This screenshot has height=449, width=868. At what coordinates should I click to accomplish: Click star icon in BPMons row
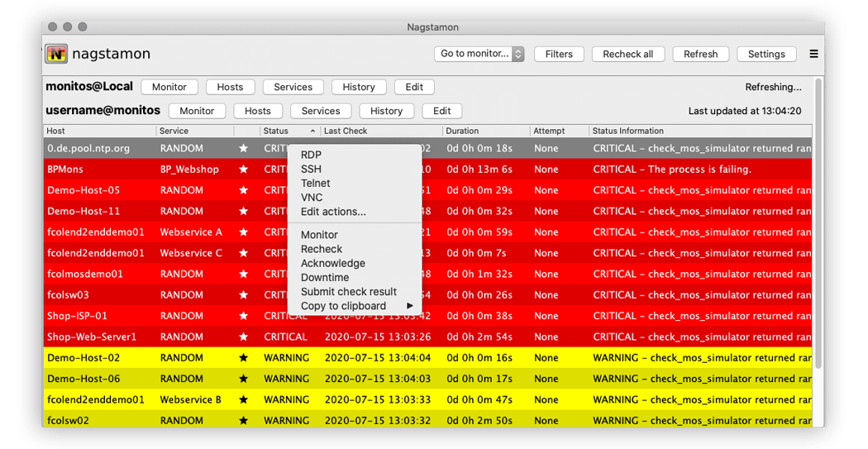click(243, 170)
